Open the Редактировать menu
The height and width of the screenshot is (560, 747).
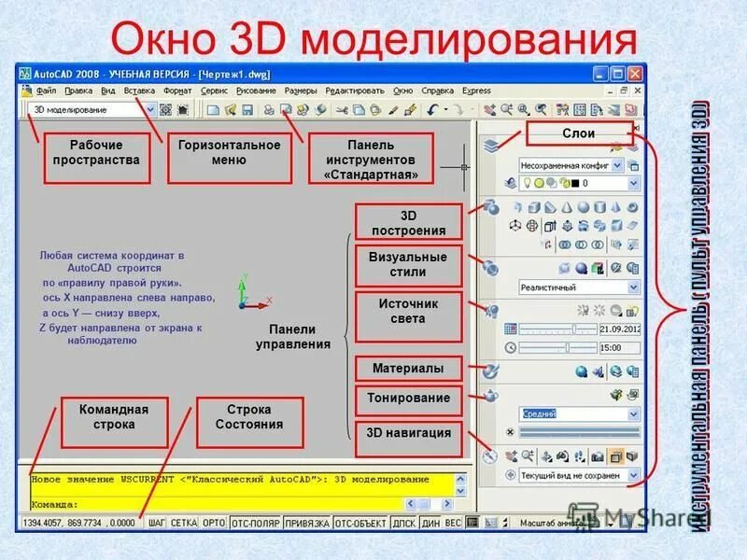355,91
